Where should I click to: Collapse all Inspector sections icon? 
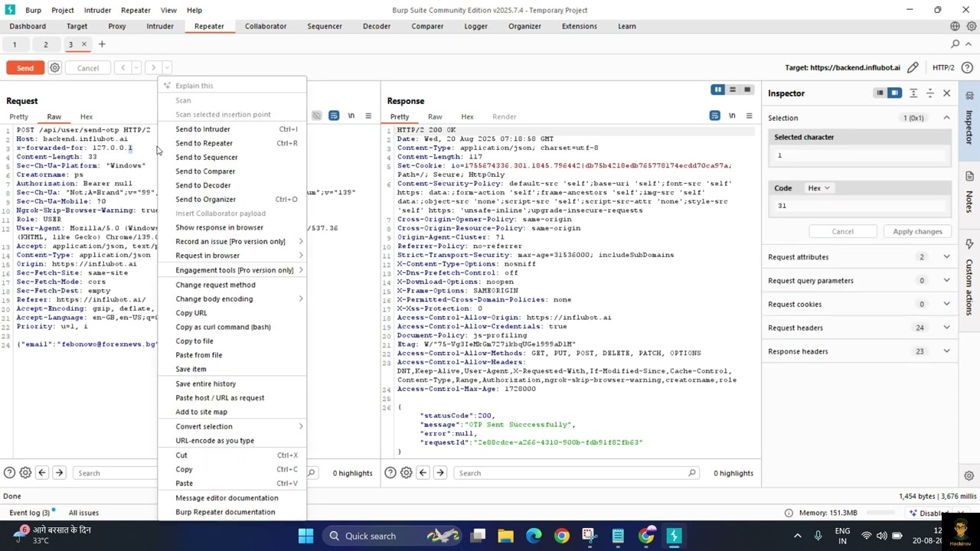[929, 93]
